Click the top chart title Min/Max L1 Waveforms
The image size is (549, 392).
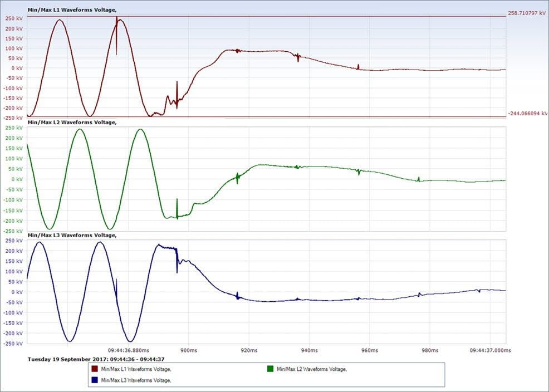click(72, 10)
